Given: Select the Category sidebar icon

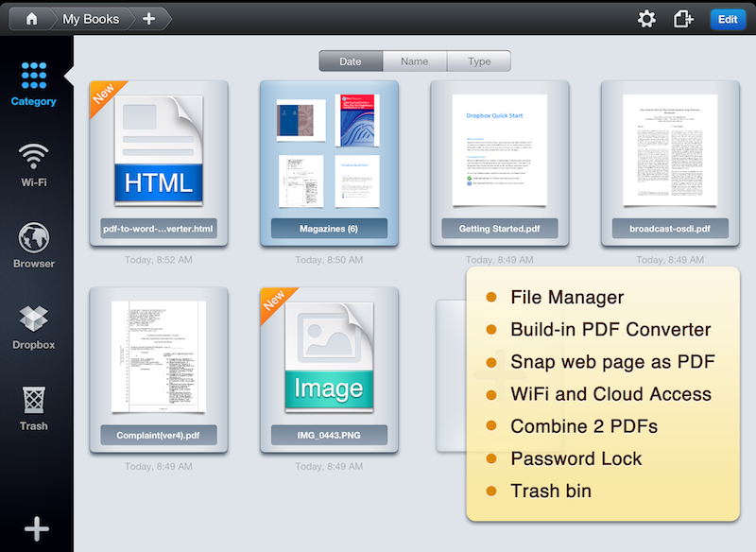Looking at the screenshot, I should [34, 84].
